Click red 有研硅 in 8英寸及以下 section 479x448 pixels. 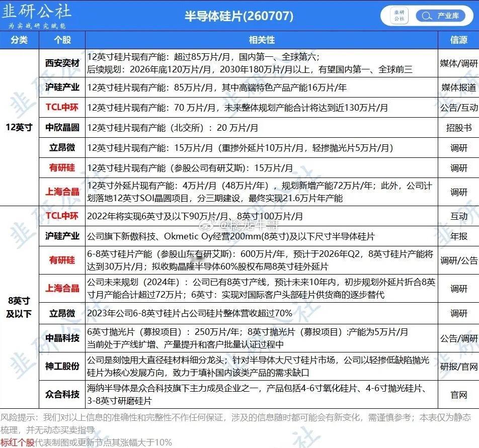62,260
